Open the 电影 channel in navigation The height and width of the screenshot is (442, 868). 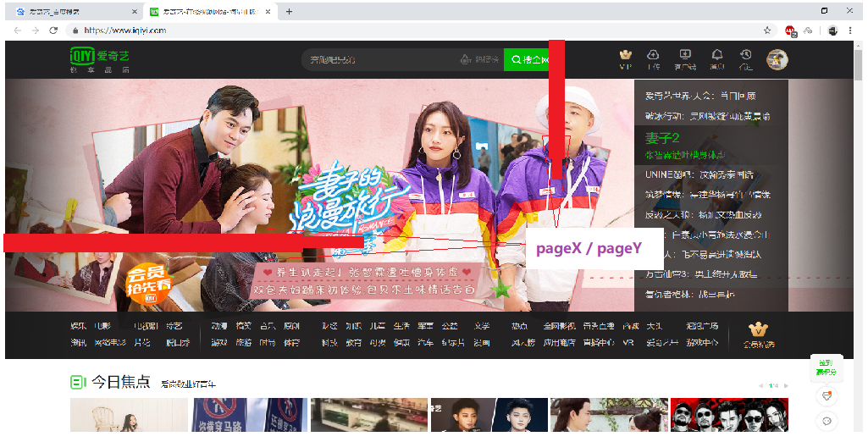tap(102, 326)
